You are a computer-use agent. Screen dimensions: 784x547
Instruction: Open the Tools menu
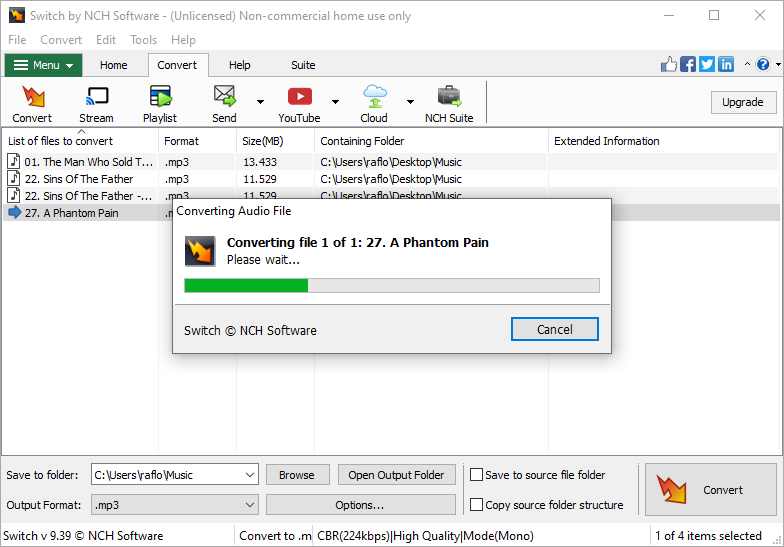(143, 40)
